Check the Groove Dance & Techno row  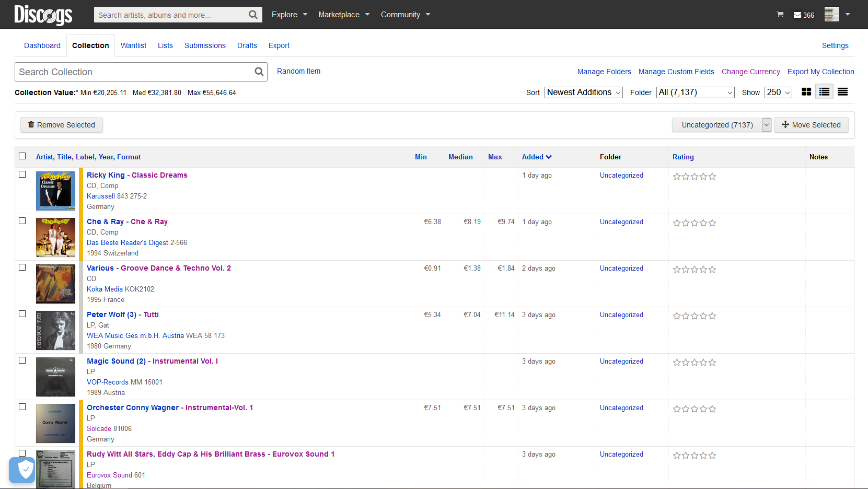tap(22, 267)
